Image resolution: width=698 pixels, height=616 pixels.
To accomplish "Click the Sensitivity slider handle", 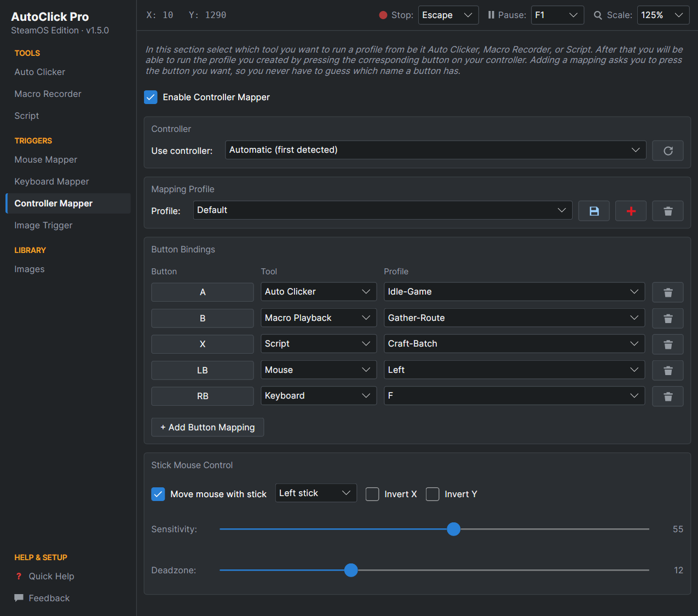I will [453, 529].
